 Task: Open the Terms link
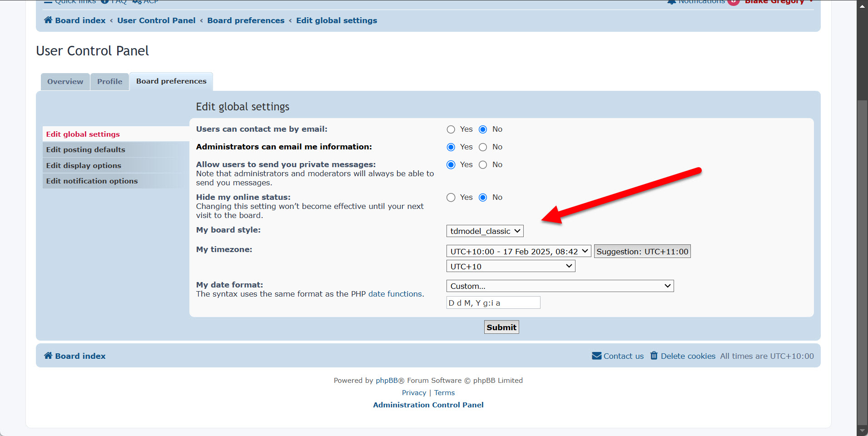click(444, 392)
